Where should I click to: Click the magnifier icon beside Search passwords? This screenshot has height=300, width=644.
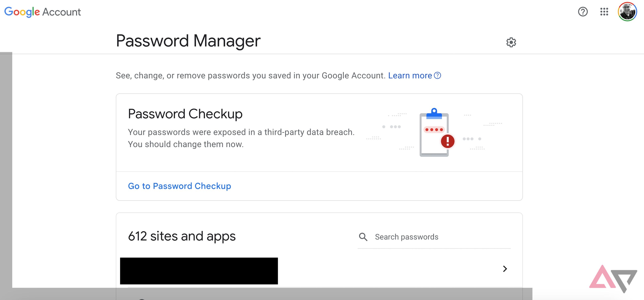point(363,237)
